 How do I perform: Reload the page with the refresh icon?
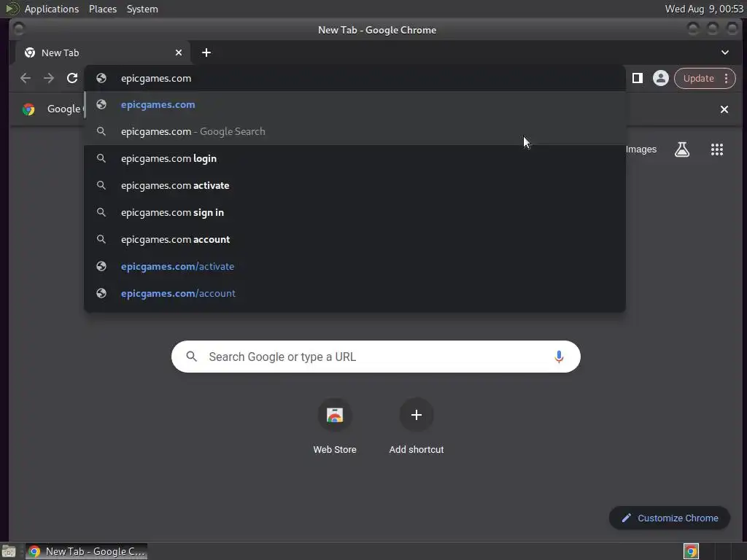(x=72, y=78)
